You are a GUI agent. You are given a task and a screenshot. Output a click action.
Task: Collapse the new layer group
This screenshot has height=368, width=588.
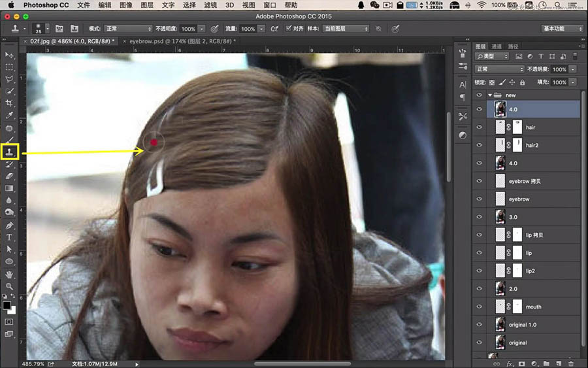pyautogui.click(x=490, y=95)
